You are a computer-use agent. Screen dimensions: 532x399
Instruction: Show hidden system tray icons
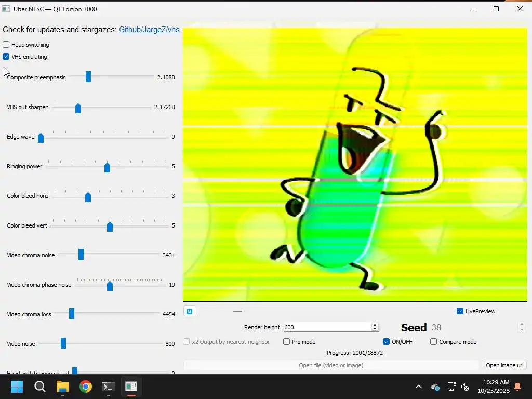coord(419,387)
